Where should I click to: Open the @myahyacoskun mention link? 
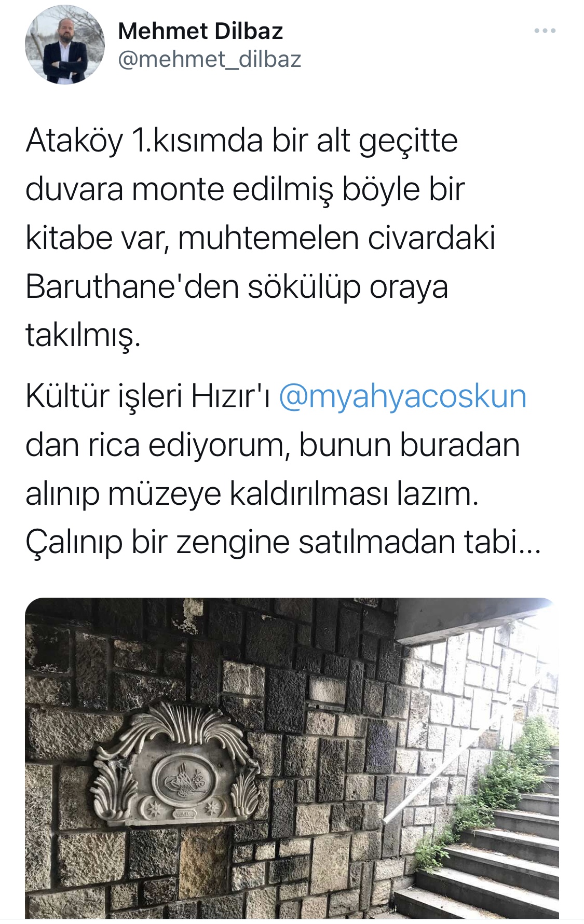(403, 397)
